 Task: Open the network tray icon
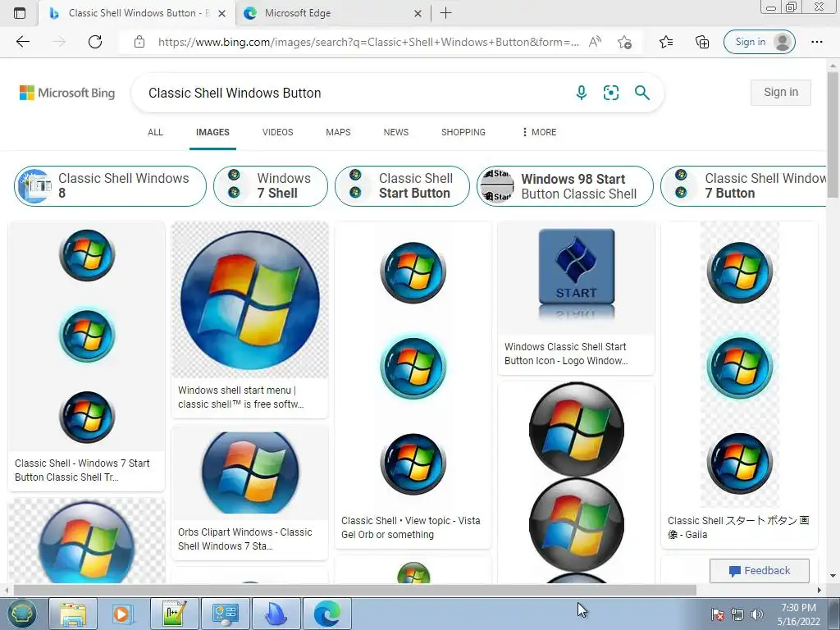[737, 614]
